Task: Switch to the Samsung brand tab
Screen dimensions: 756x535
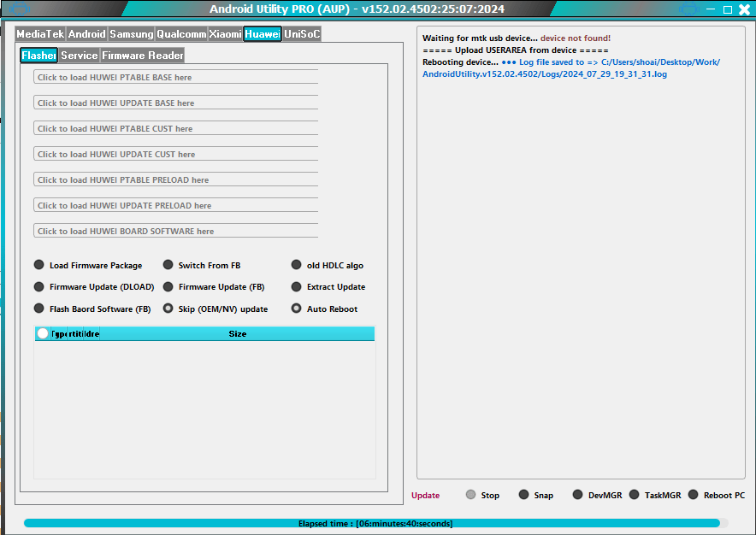Action: [x=130, y=34]
